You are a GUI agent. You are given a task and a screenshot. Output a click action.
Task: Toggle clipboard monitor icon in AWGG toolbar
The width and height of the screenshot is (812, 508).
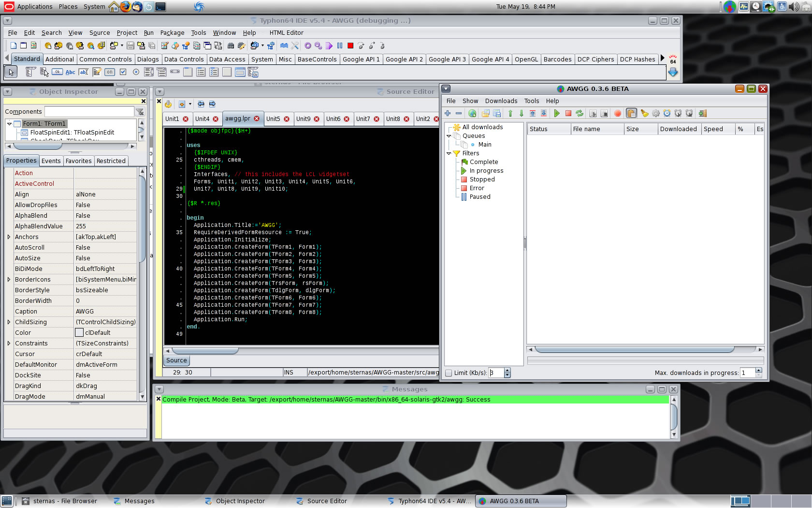point(631,113)
